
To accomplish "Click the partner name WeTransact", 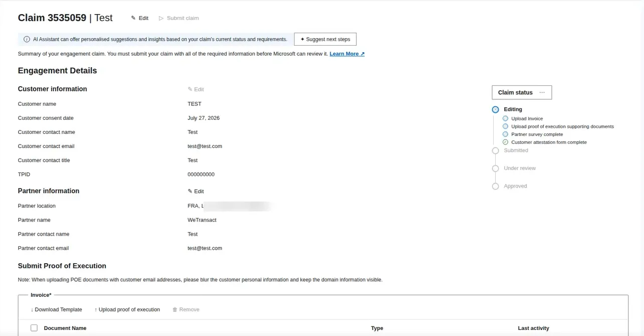I will coord(202,220).
